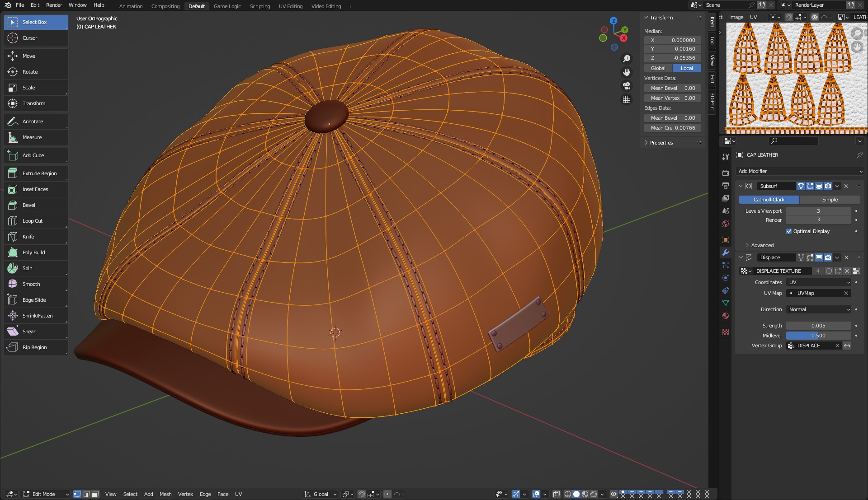Select the Inset Faces tool

tap(36, 189)
